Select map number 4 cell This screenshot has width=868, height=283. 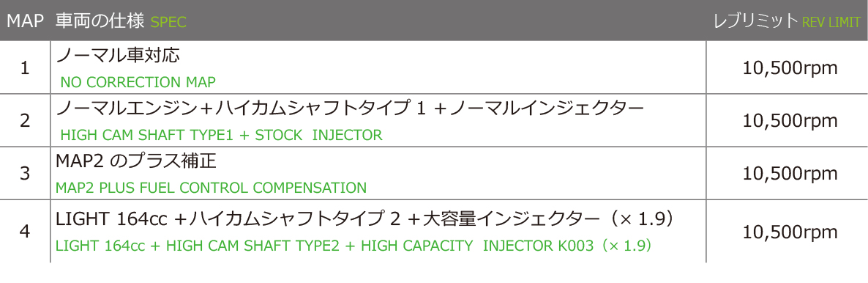coord(24,232)
